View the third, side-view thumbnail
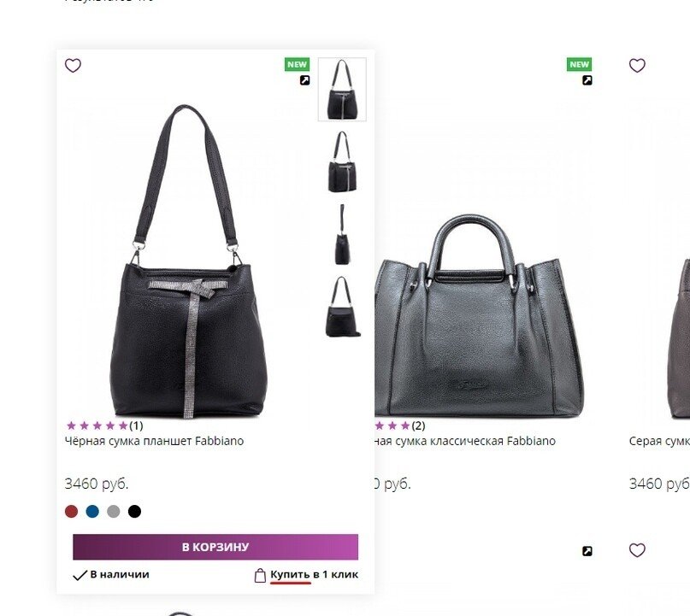690x616 pixels. click(x=342, y=234)
